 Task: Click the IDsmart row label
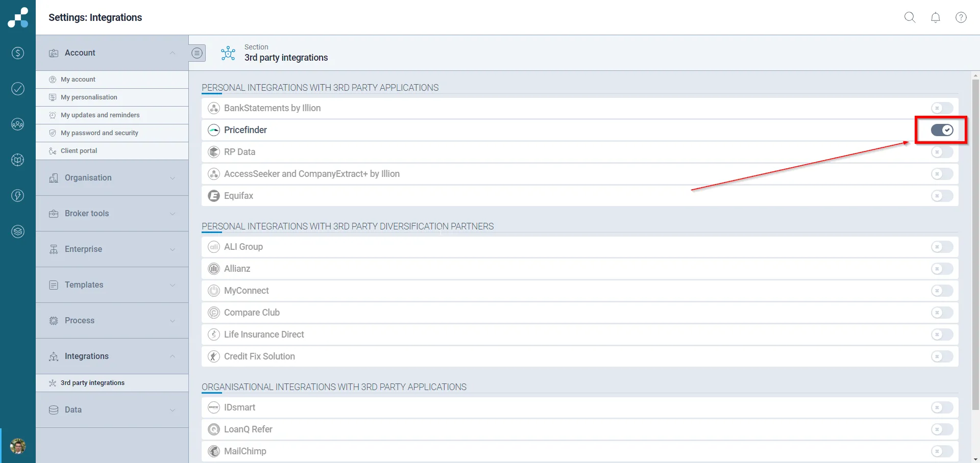240,407
